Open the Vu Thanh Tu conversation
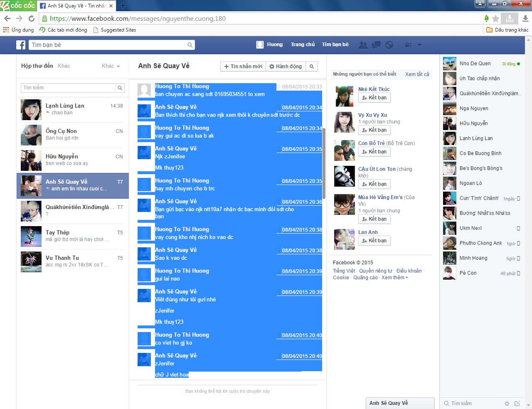Viewport: 532px width, 409px height. click(x=73, y=262)
